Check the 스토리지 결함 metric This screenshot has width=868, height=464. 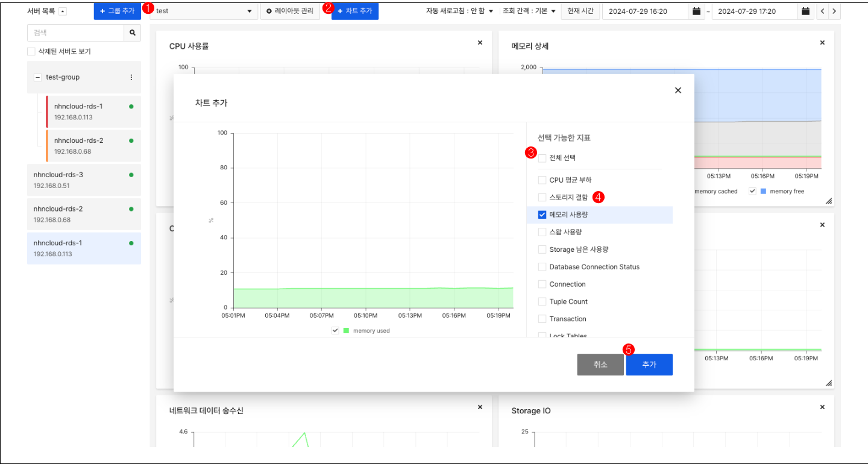pyautogui.click(x=542, y=197)
